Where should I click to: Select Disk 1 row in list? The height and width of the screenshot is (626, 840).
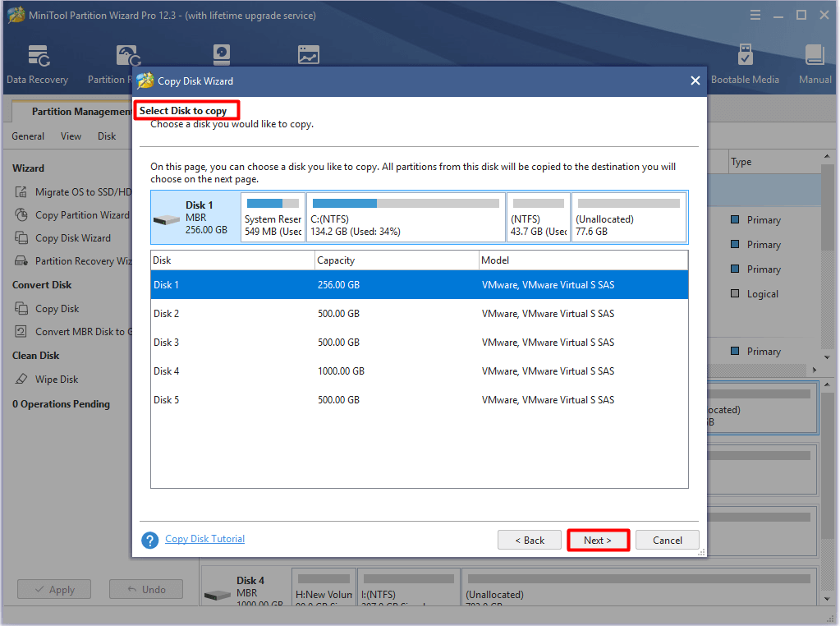coord(420,284)
